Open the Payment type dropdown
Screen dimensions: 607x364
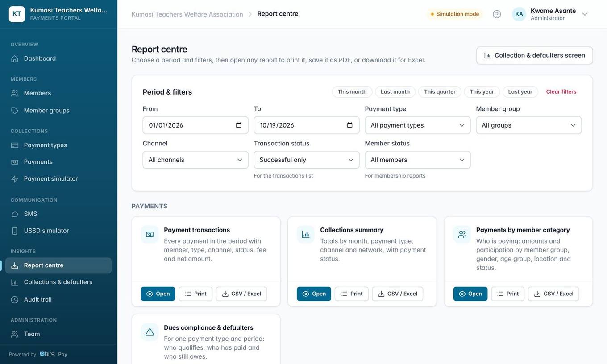[x=418, y=125]
